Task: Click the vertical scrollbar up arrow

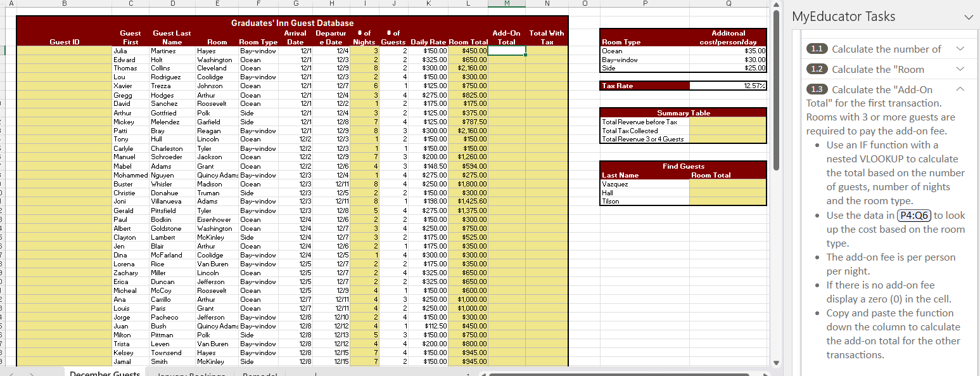Action: click(x=777, y=4)
